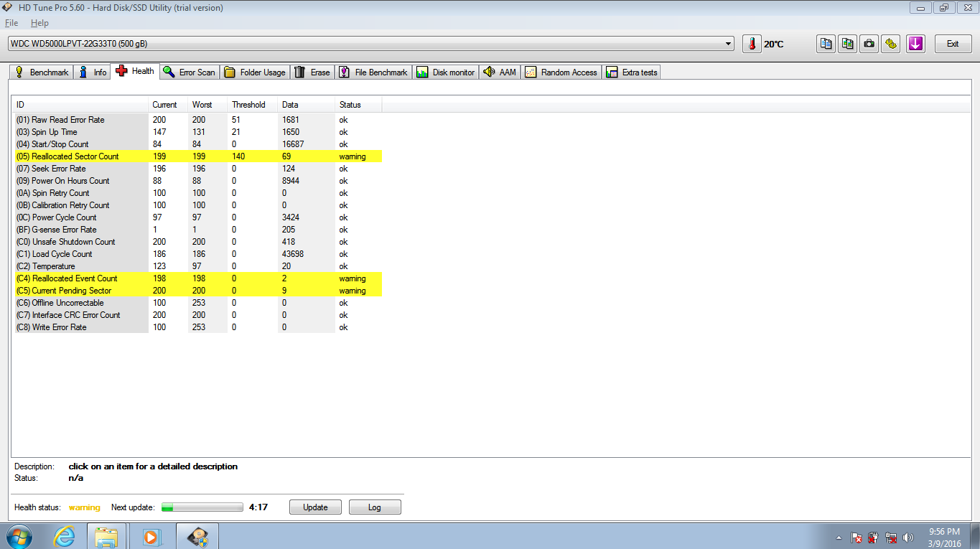Select the Offline Uncorrectable attribute
This screenshot has height=549, width=980.
[197, 303]
